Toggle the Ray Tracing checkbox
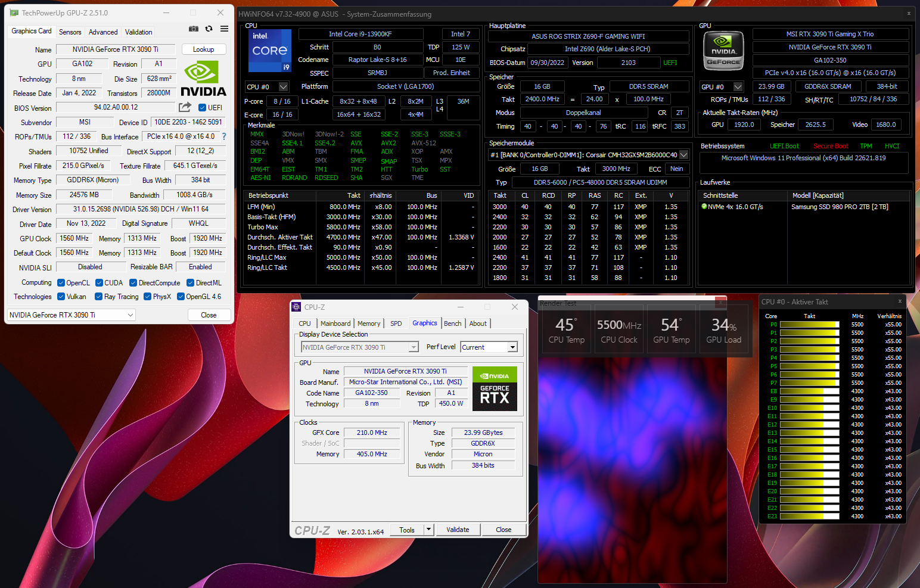This screenshot has height=588, width=920. pos(99,297)
